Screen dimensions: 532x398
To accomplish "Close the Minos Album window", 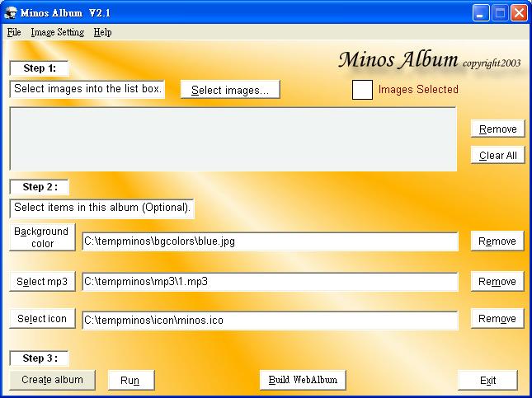I will (x=519, y=13).
